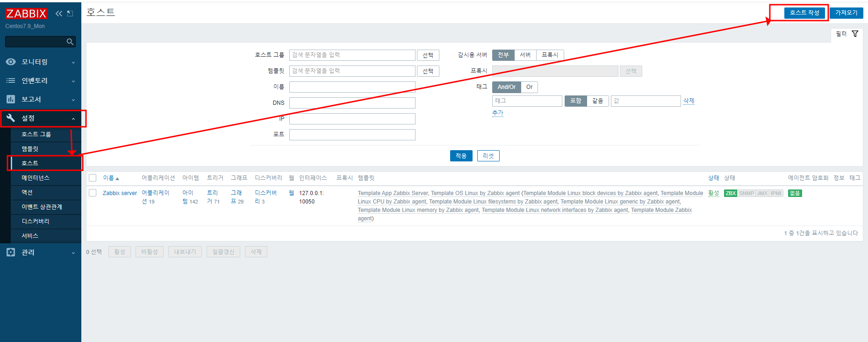868x342 pixels.
Task: Click the 관리 gear icon
Action: (11, 252)
